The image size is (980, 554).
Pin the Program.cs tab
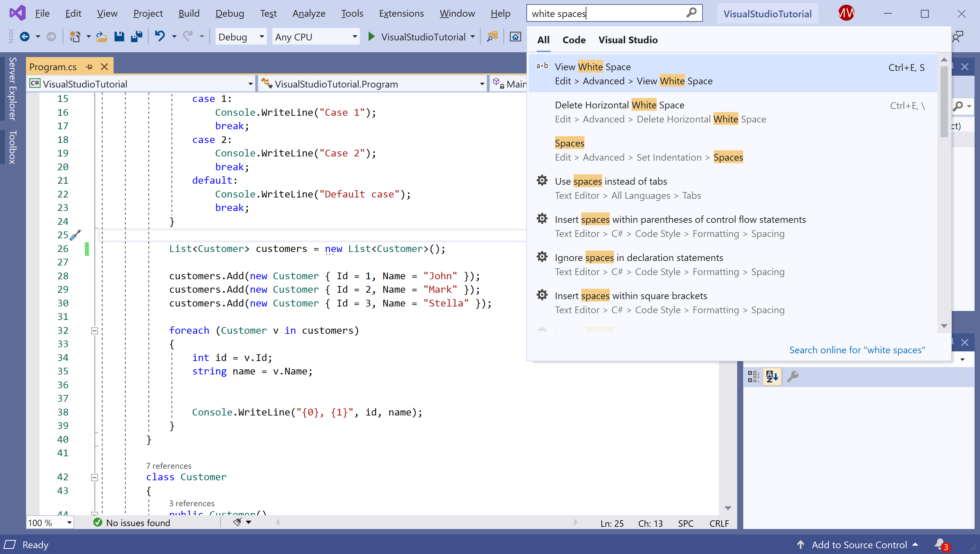pos(89,67)
